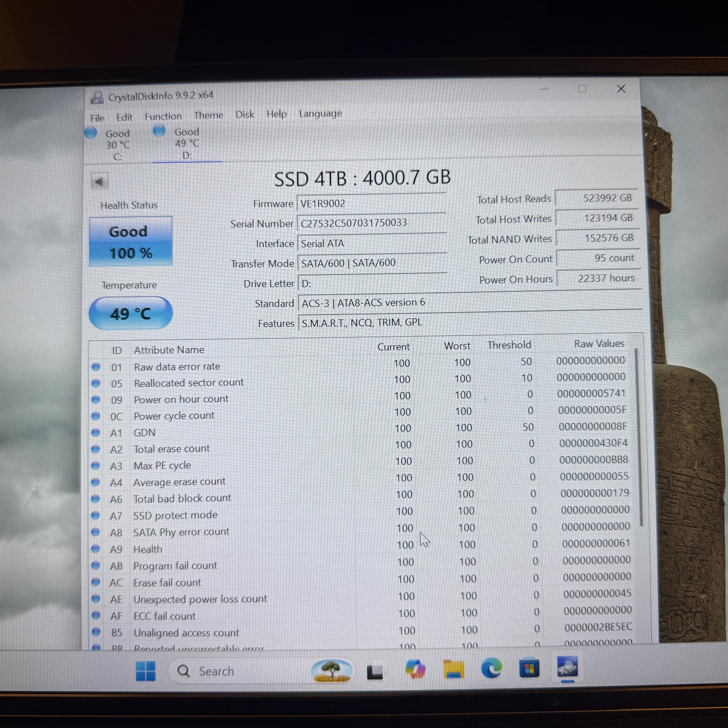Click status dot of Health row

point(96,548)
